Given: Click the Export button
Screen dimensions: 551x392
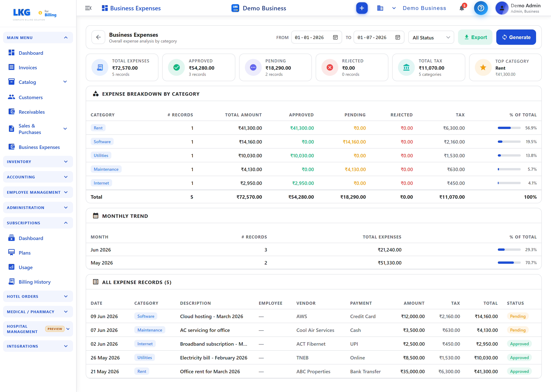Looking at the screenshot, I should (475, 37).
